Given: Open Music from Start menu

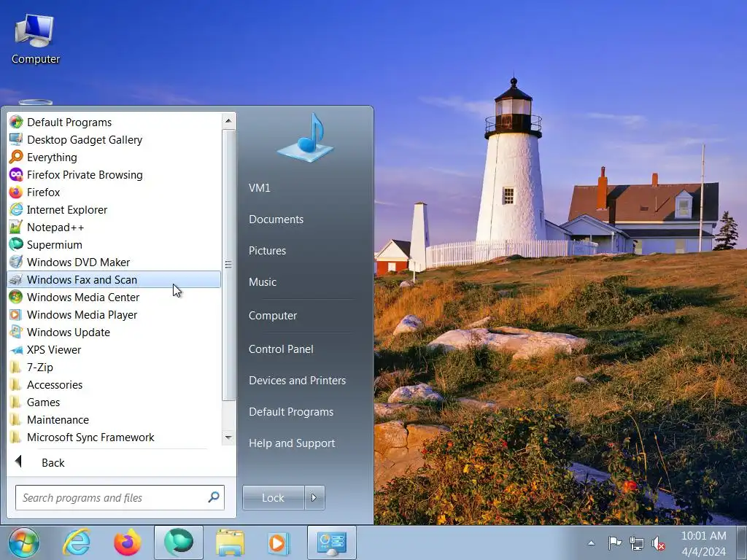Looking at the screenshot, I should pos(263,282).
